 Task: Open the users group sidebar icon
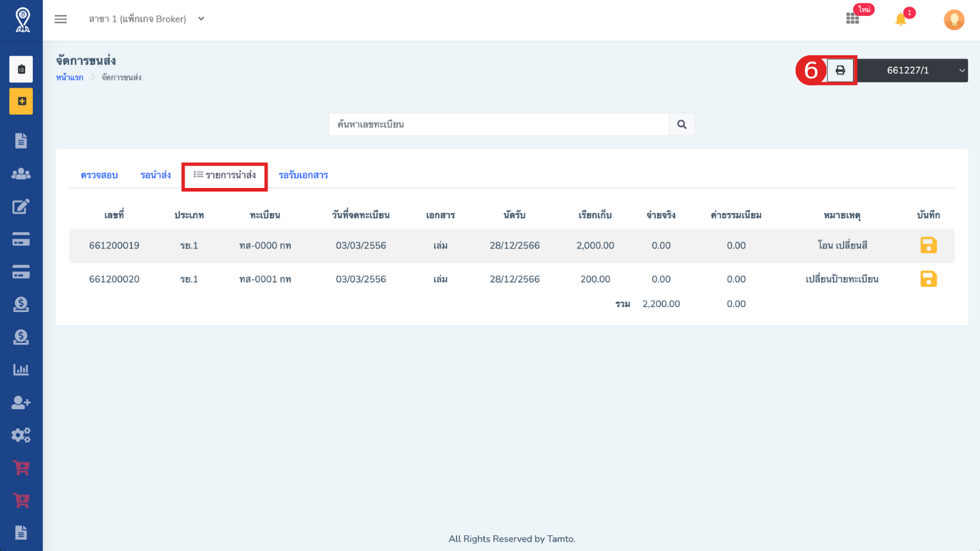pos(22,174)
